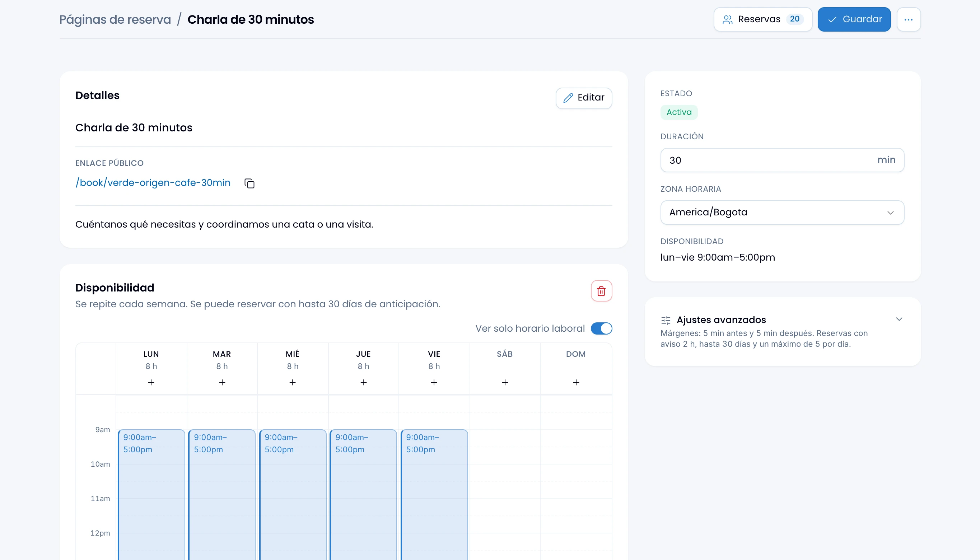Toggle Ver solo horario laboral switch
This screenshot has height=560, width=980.
click(x=601, y=328)
